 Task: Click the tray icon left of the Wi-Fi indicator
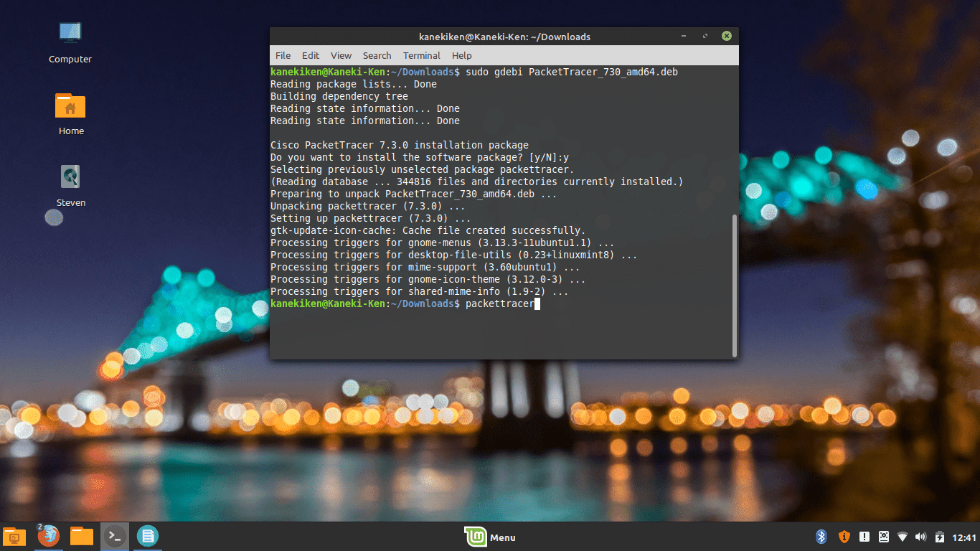(884, 537)
